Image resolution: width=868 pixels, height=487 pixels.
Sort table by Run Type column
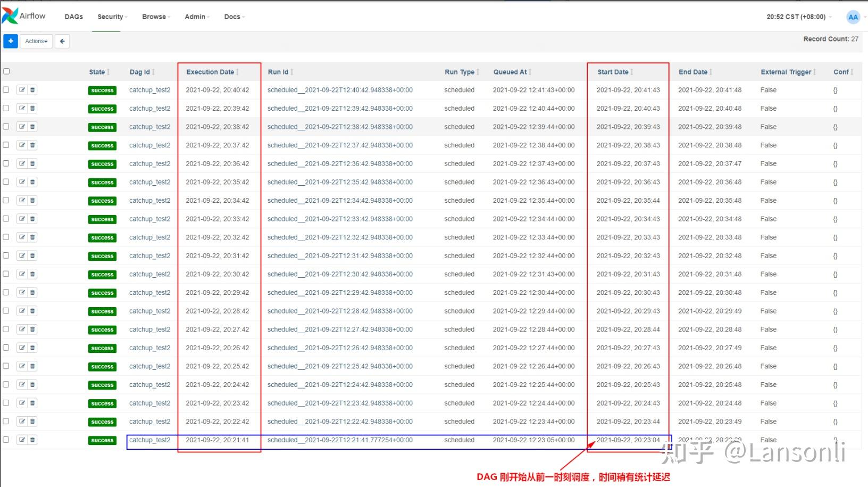click(462, 72)
